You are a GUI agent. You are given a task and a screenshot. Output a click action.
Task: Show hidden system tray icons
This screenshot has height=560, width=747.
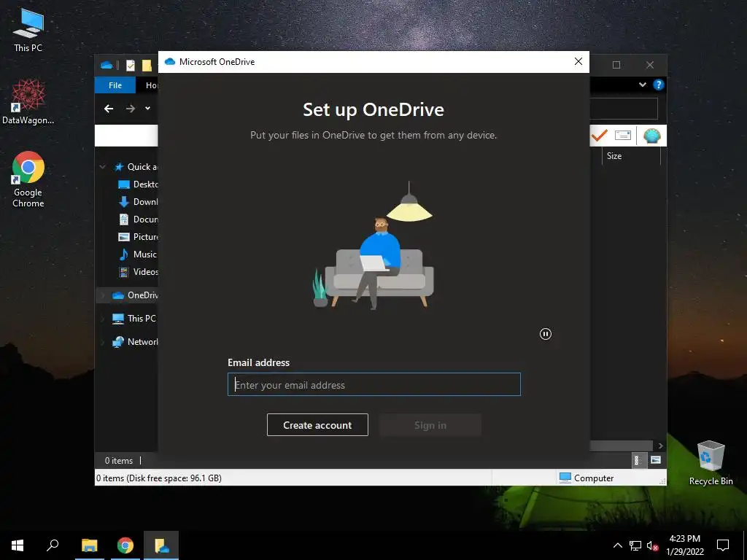(617, 545)
